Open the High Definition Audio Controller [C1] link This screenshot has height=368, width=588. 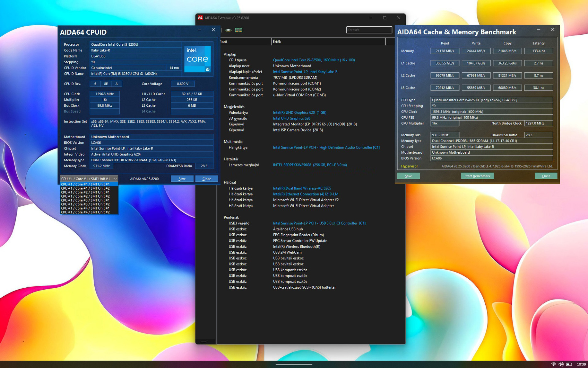pyautogui.click(x=326, y=148)
